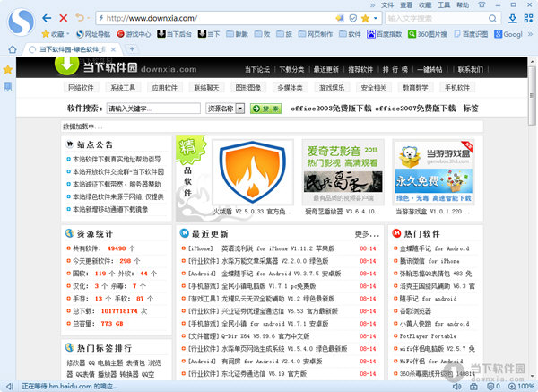Click the search magnifier icon

[x=492, y=18]
